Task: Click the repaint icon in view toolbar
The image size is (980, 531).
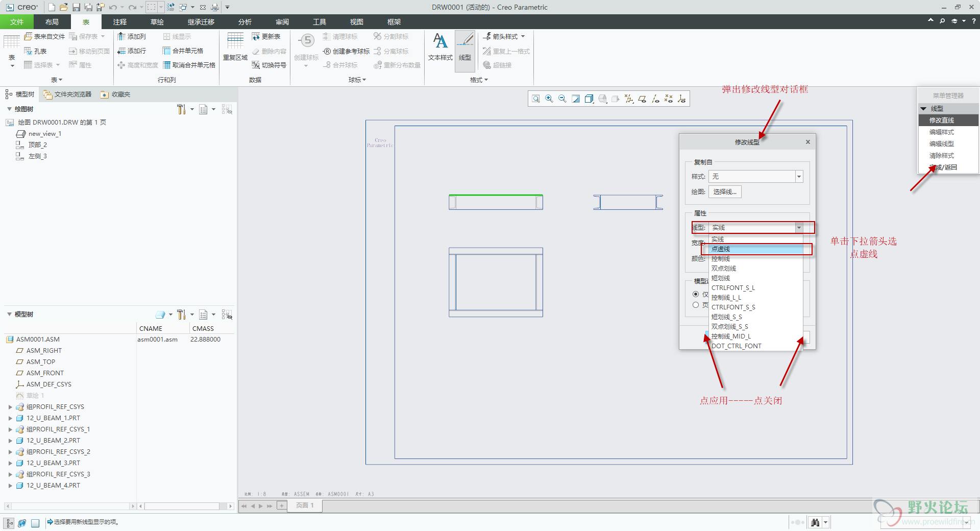Action: pyautogui.click(x=576, y=99)
